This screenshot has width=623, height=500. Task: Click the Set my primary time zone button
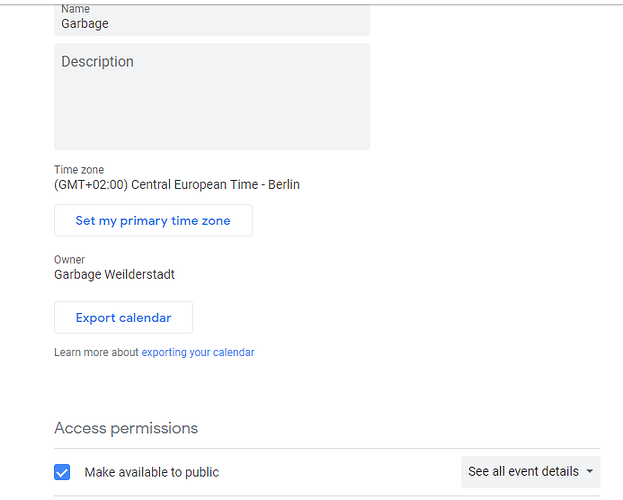(153, 221)
